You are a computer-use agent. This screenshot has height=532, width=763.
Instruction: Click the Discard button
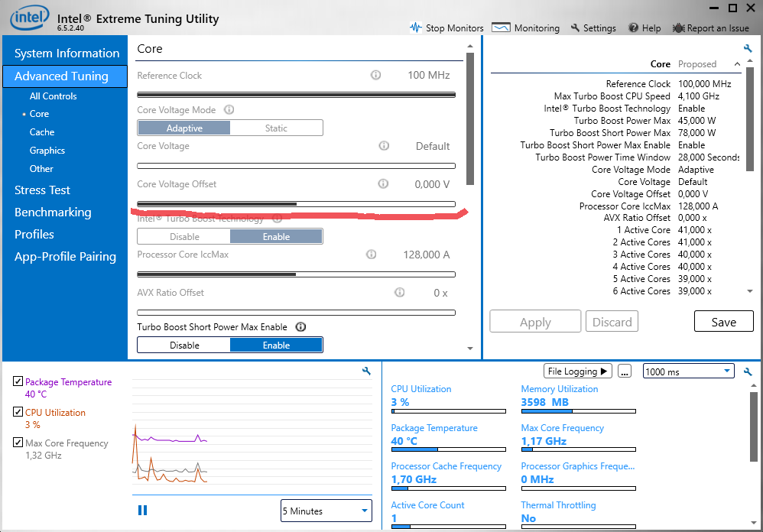(612, 322)
